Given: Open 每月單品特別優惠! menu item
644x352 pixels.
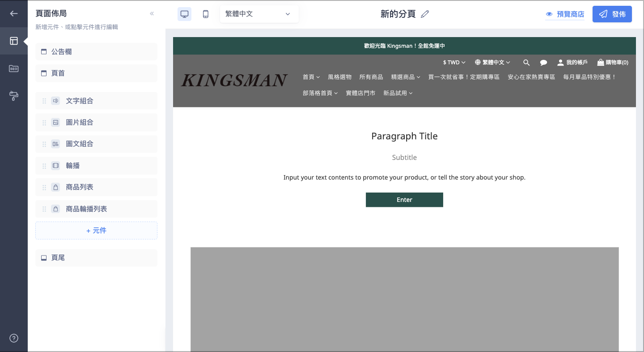Looking at the screenshot, I should [x=589, y=77].
